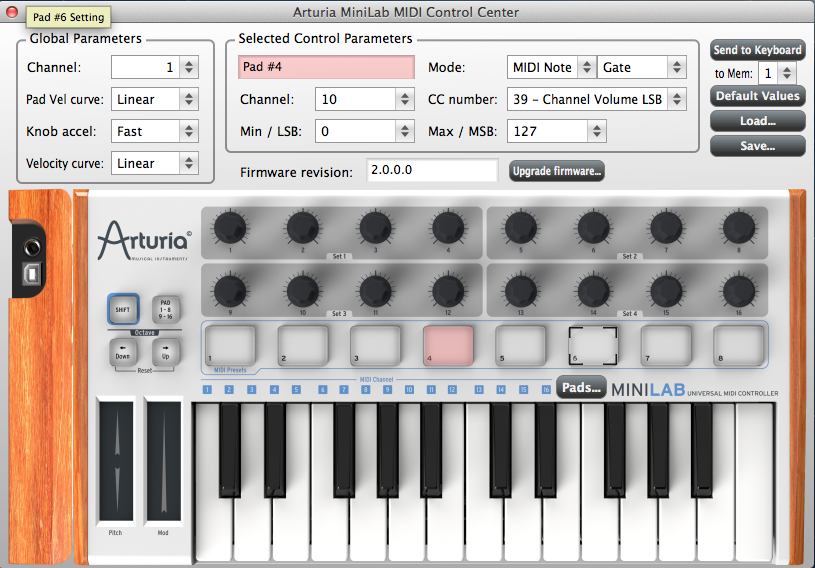Select MIDI channel indicator 16
Screen dimensions: 815x568
(546, 389)
